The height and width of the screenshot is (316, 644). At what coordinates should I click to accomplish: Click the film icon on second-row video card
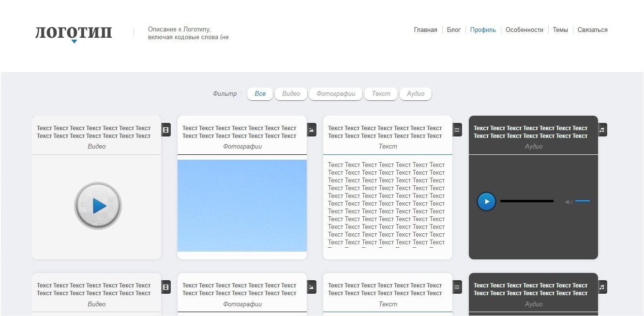click(166, 287)
